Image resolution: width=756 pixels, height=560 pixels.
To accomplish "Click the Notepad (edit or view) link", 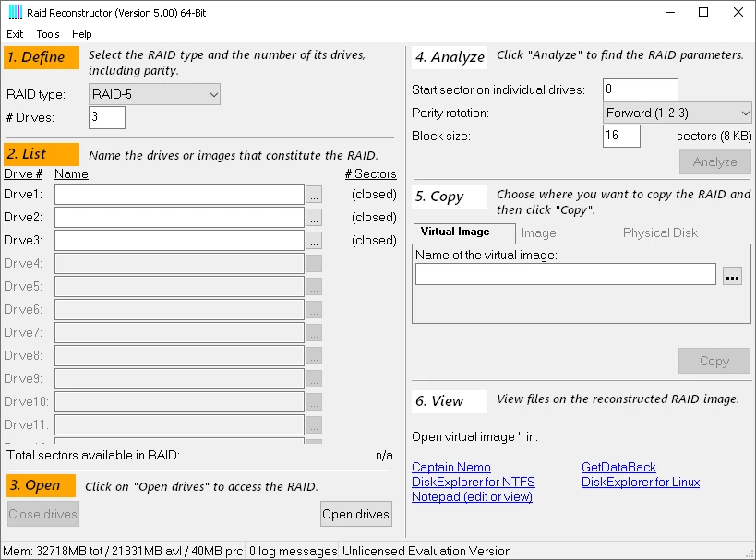I will tap(472, 497).
